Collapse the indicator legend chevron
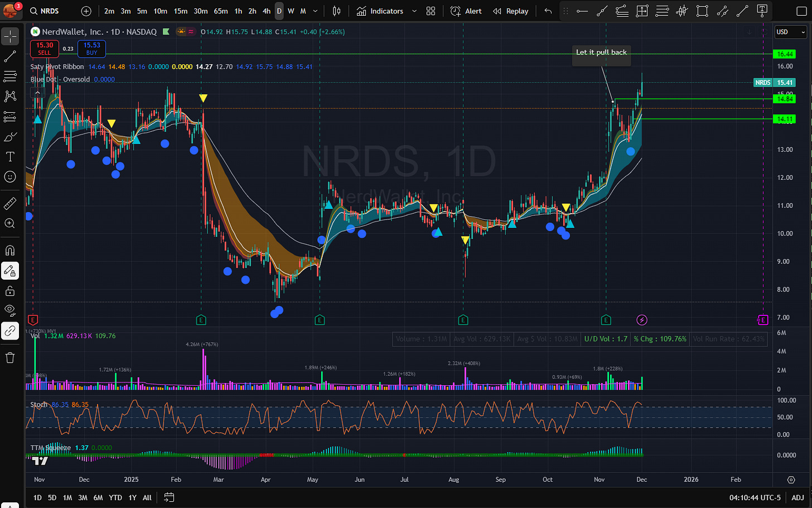 [36, 93]
